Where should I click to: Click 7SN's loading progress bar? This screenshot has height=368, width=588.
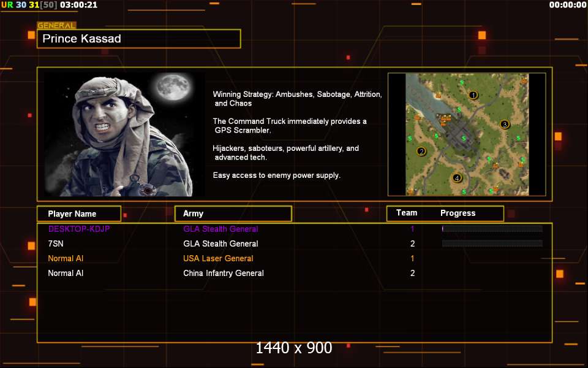click(x=492, y=243)
